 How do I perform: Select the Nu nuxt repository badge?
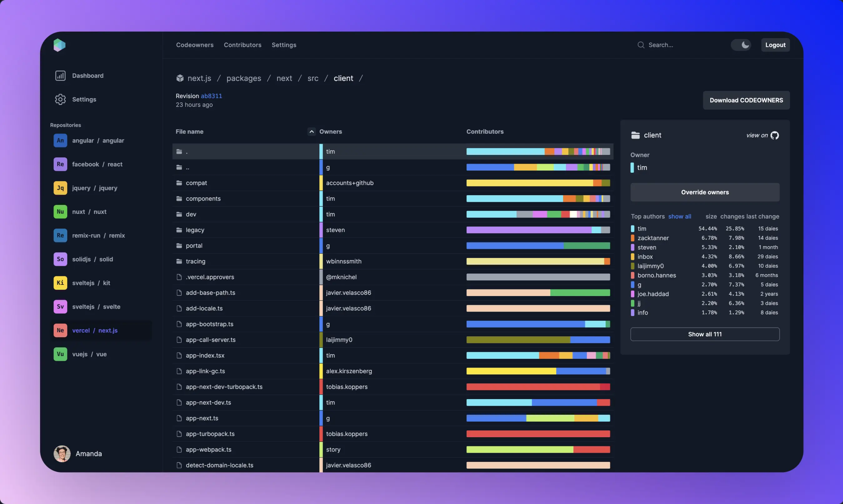point(60,212)
